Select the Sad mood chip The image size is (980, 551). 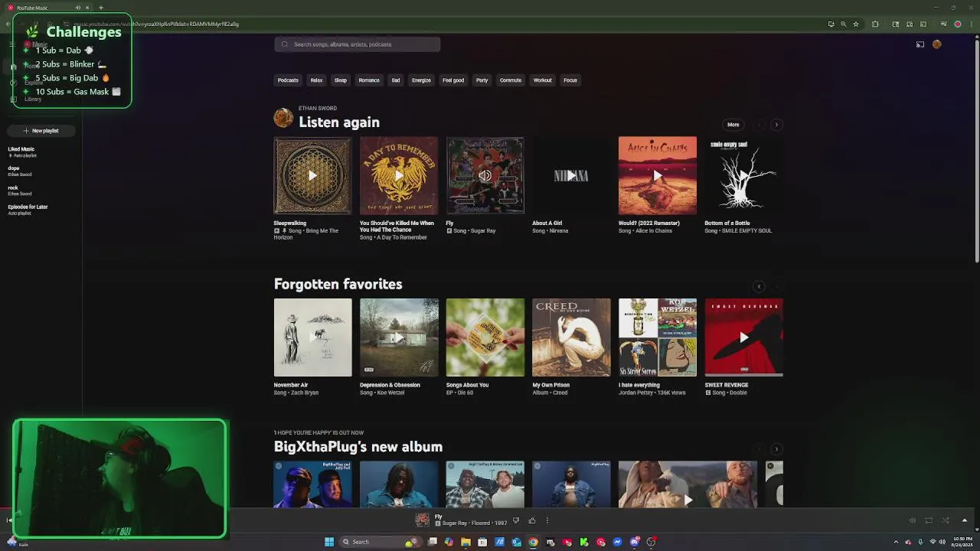pyautogui.click(x=396, y=80)
